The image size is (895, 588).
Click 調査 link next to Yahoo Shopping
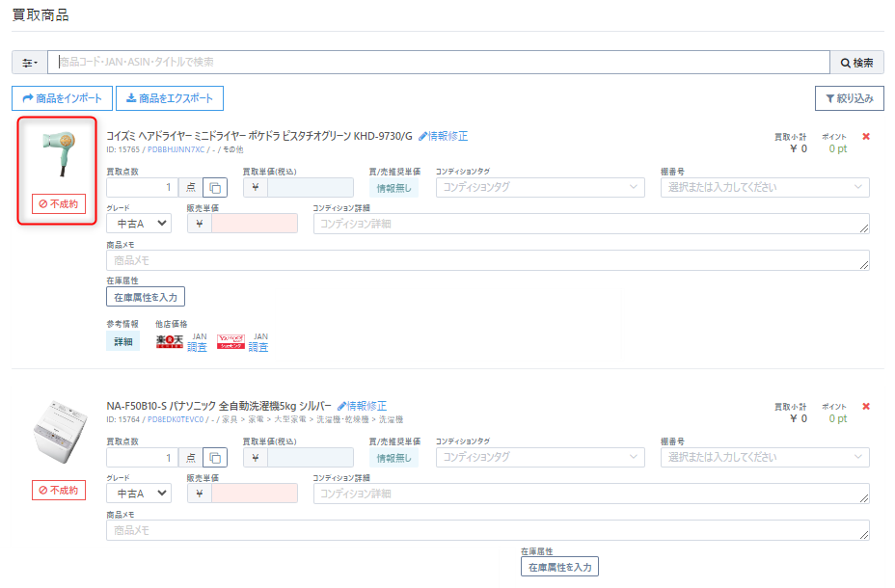[258, 347]
